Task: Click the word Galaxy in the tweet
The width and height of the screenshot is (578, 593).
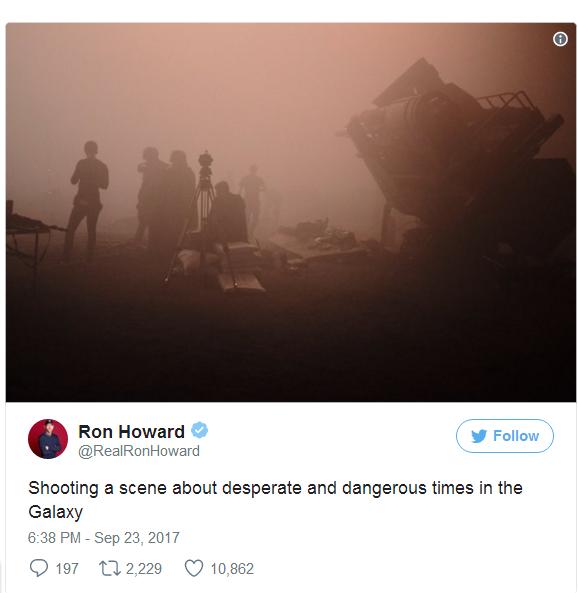Action: click(56, 512)
